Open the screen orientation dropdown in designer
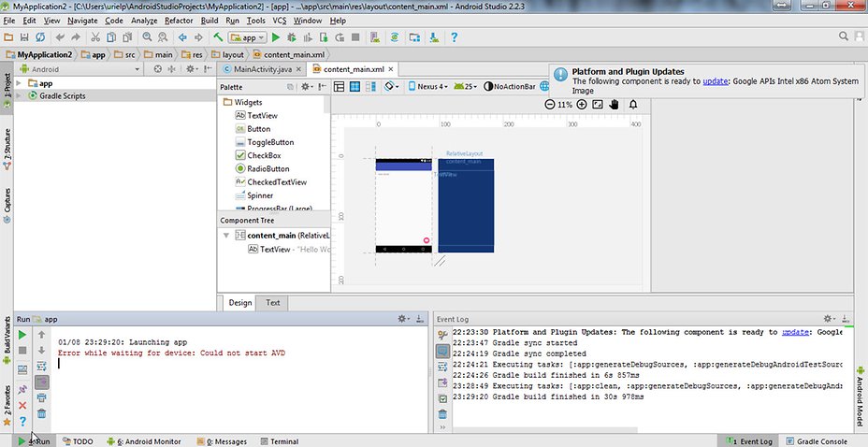868x447 pixels. pos(392,86)
